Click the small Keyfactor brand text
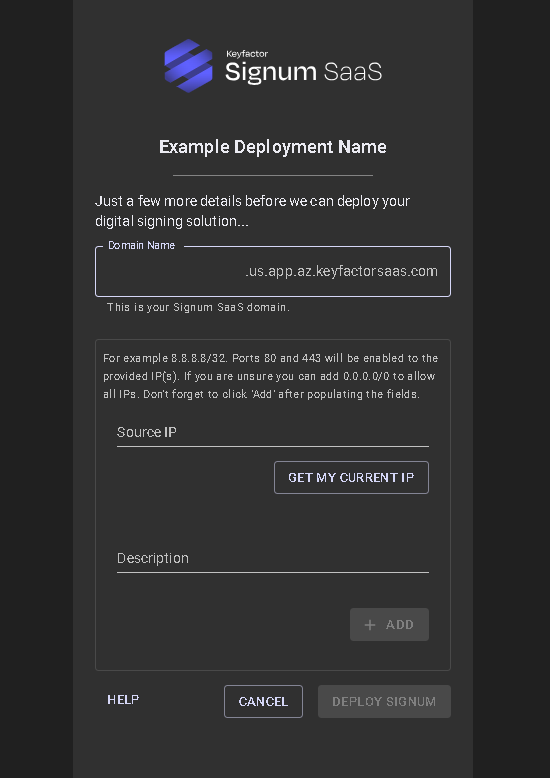 point(247,54)
